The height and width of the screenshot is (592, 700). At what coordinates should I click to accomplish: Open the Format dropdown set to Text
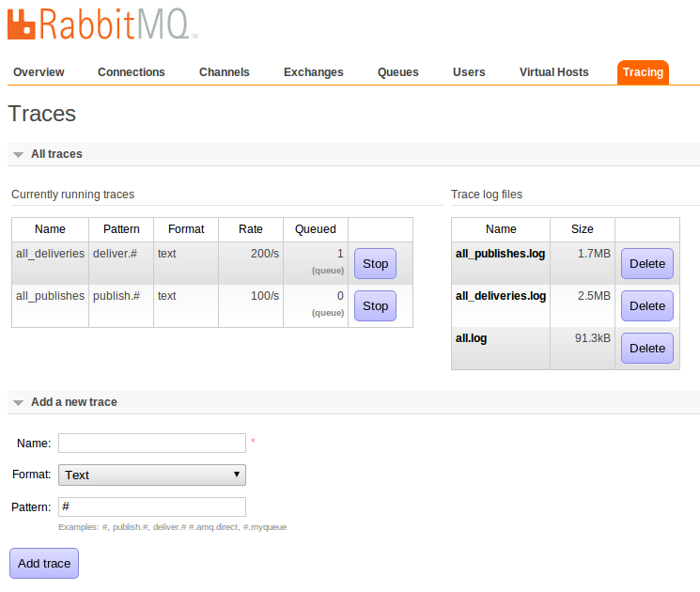[x=152, y=475]
